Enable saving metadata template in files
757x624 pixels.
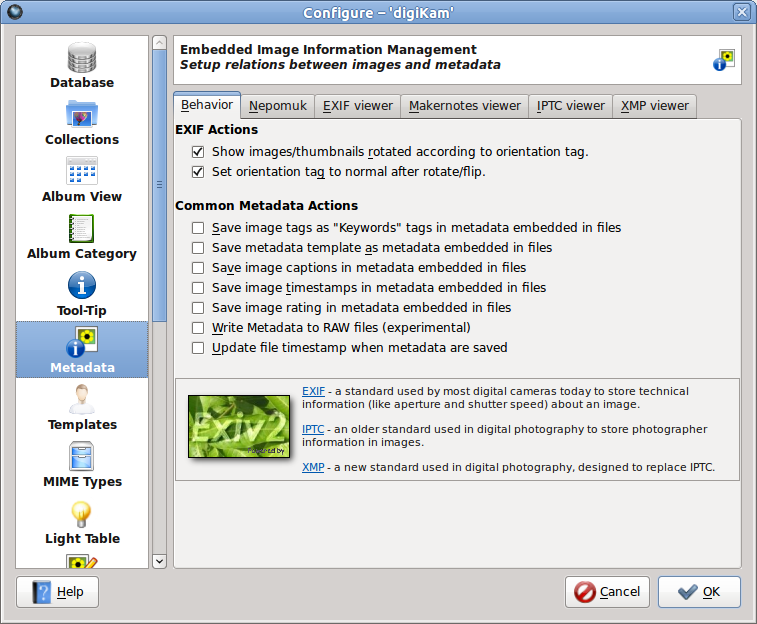point(198,248)
